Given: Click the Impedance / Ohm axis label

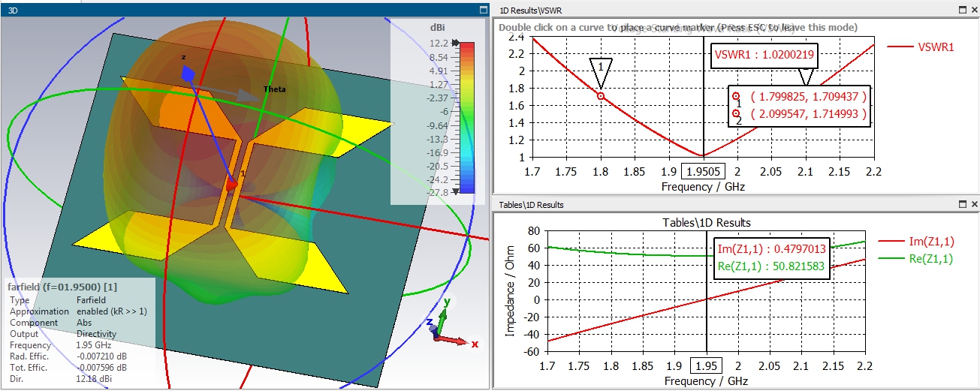Looking at the screenshot, I should [511, 293].
